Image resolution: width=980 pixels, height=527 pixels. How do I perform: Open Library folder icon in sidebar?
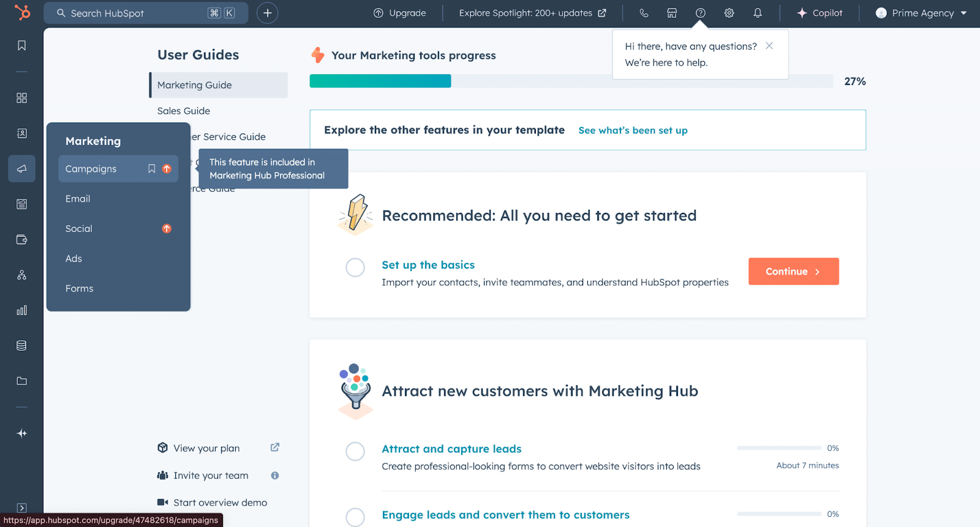(21, 381)
